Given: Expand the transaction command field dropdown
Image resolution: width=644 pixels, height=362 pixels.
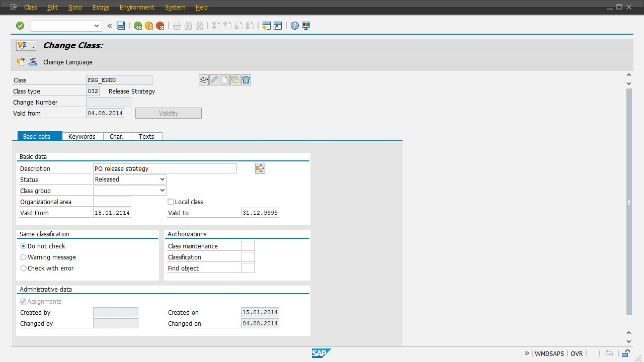Looking at the screenshot, I should click(97, 26).
